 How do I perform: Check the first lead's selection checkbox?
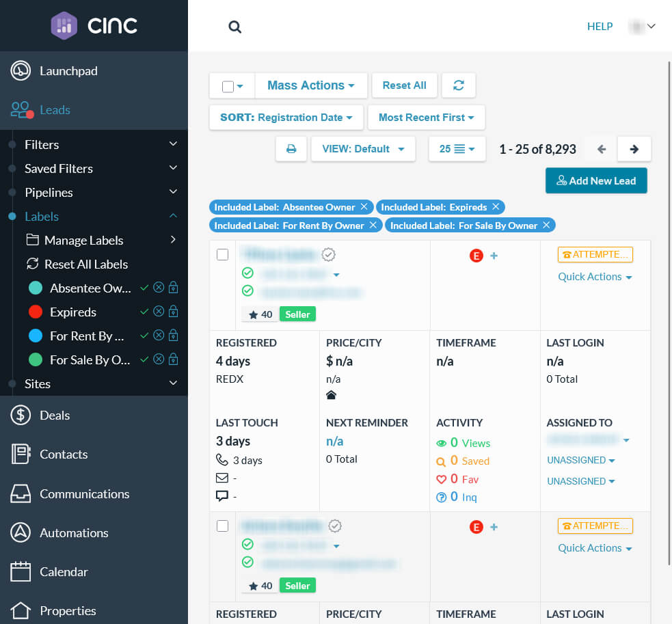point(222,254)
